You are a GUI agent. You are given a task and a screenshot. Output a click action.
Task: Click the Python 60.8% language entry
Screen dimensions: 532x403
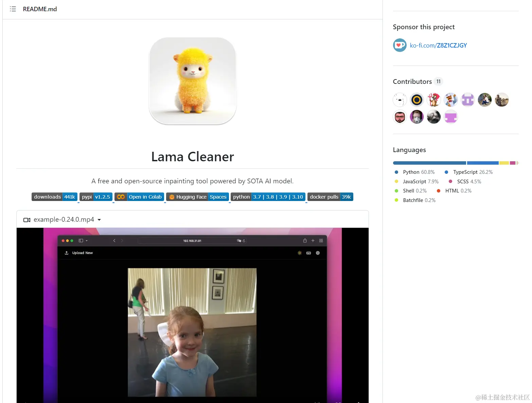[x=415, y=172]
